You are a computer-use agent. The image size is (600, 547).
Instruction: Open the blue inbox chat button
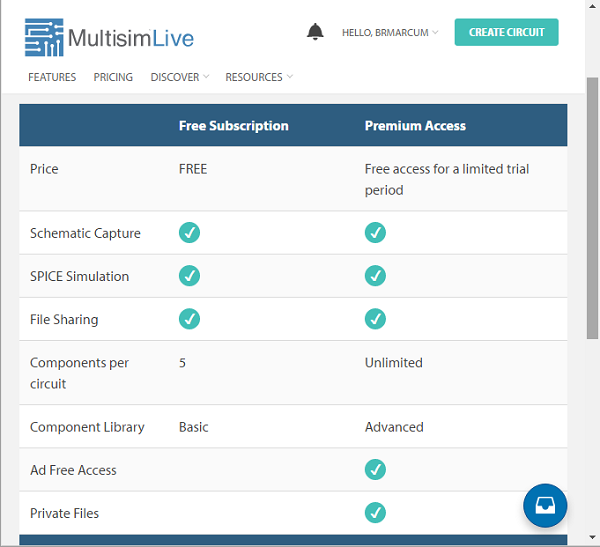tap(545, 505)
